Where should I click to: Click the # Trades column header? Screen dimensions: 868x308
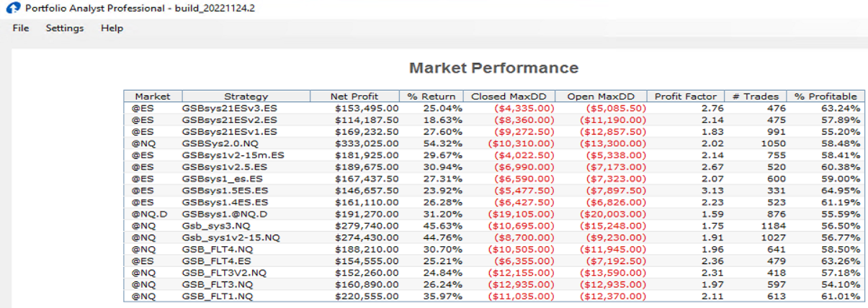point(756,96)
